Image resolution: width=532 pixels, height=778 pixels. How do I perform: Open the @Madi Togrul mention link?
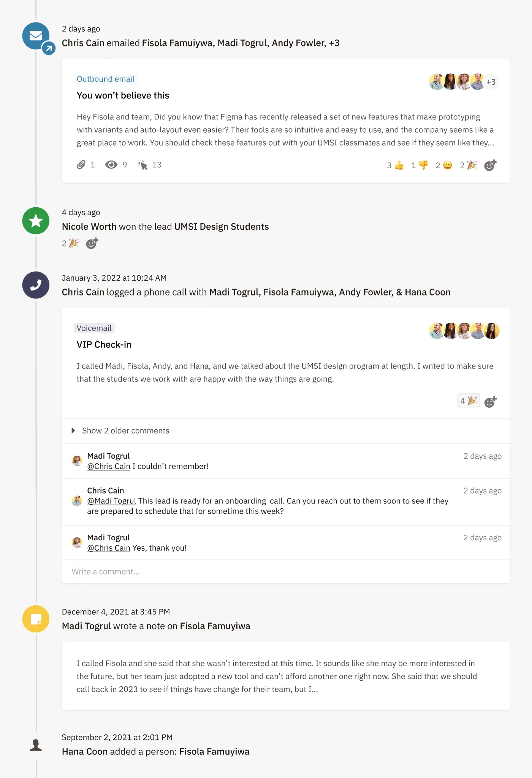coord(112,501)
